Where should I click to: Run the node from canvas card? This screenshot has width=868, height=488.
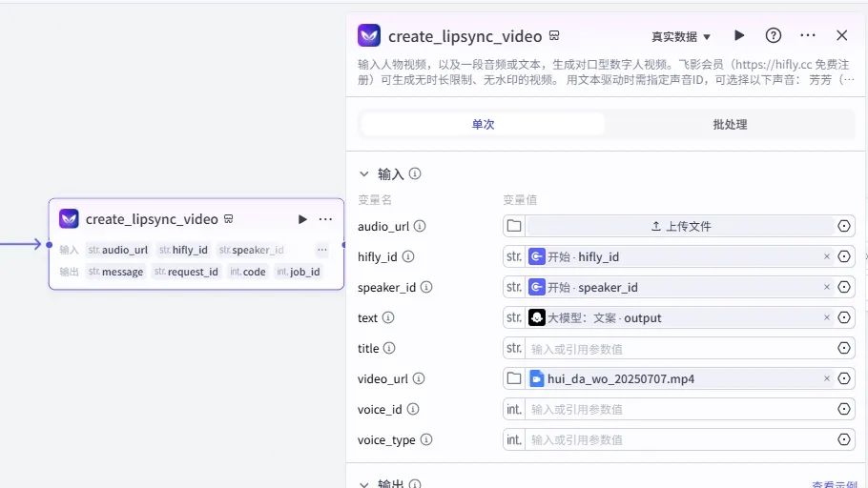tap(302, 219)
